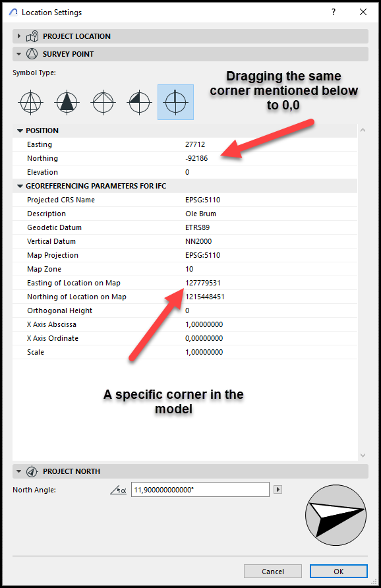This screenshot has height=588, width=381.
Task: Collapse the POSITION group
Action: (x=20, y=131)
